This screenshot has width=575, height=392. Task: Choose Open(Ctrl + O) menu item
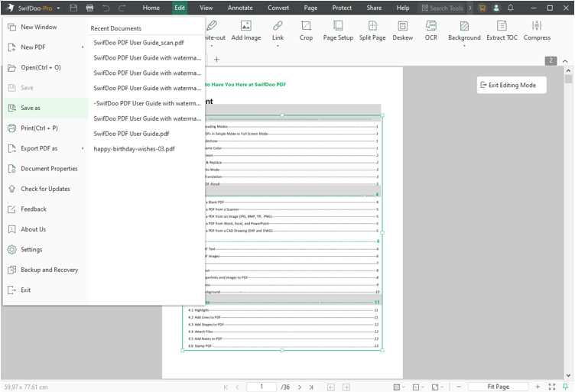[45, 67]
